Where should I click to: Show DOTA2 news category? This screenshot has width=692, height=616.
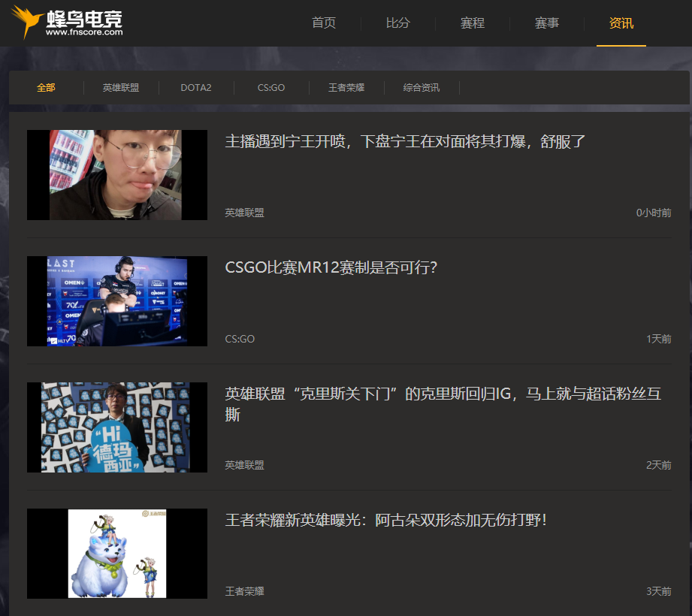click(x=196, y=87)
